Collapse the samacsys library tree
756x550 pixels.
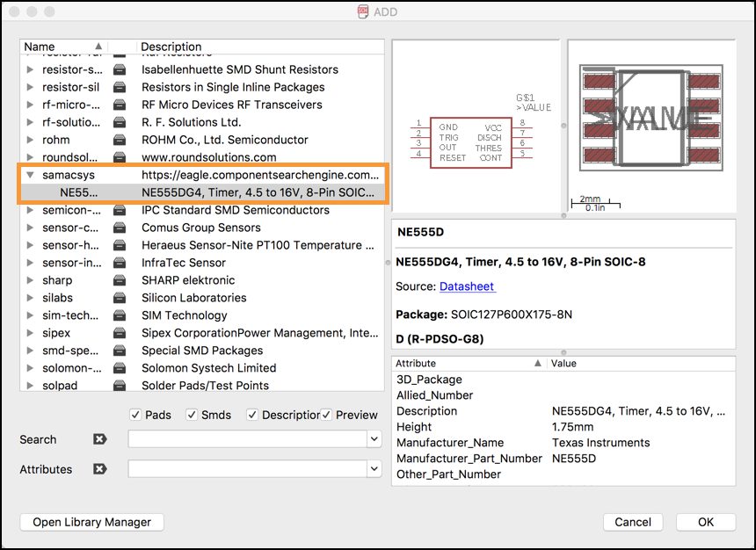30,175
